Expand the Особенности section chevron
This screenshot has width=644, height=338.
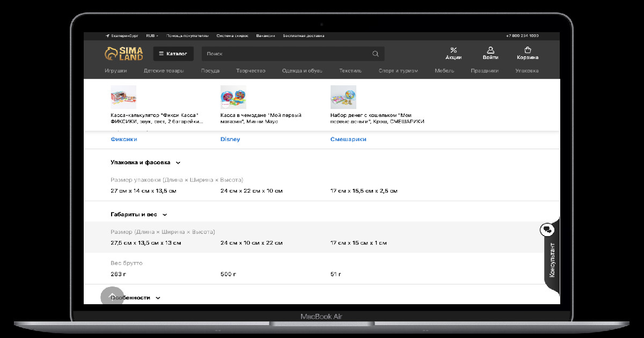point(158,298)
